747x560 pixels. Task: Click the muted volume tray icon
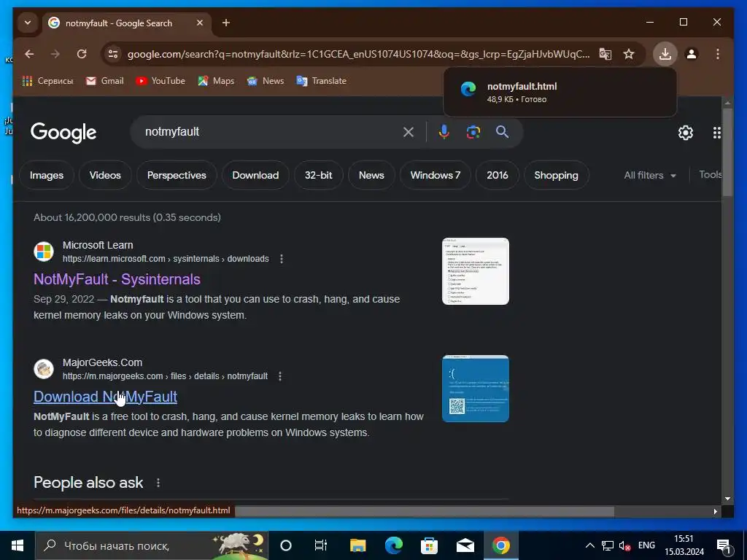[x=624, y=545]
